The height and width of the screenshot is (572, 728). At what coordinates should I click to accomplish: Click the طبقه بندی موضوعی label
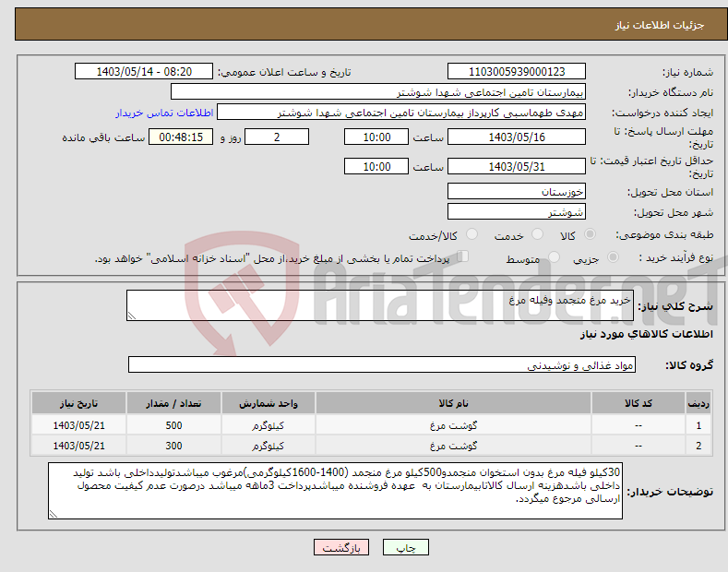coord(664,234)
